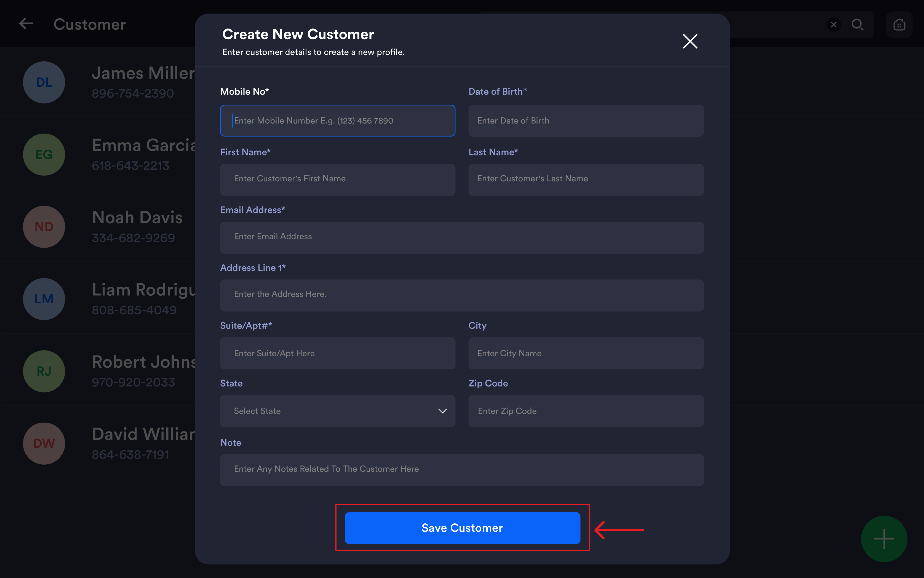Select the DL avatar for James Miller
This screenshot has width=924, height=578.
point(44,82)
